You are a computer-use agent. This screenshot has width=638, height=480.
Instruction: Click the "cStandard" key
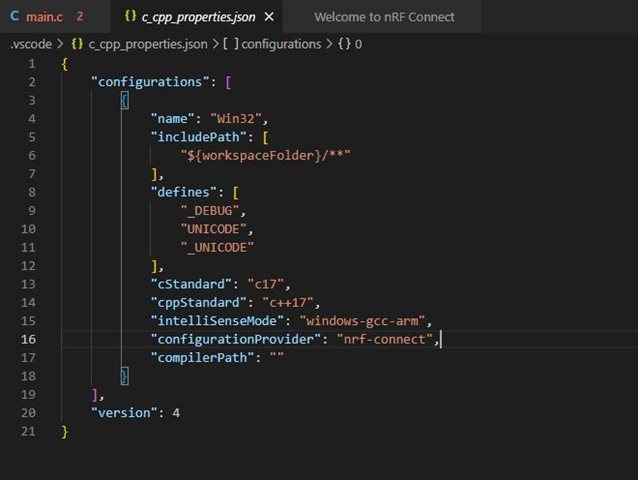(x=191, y=284)
